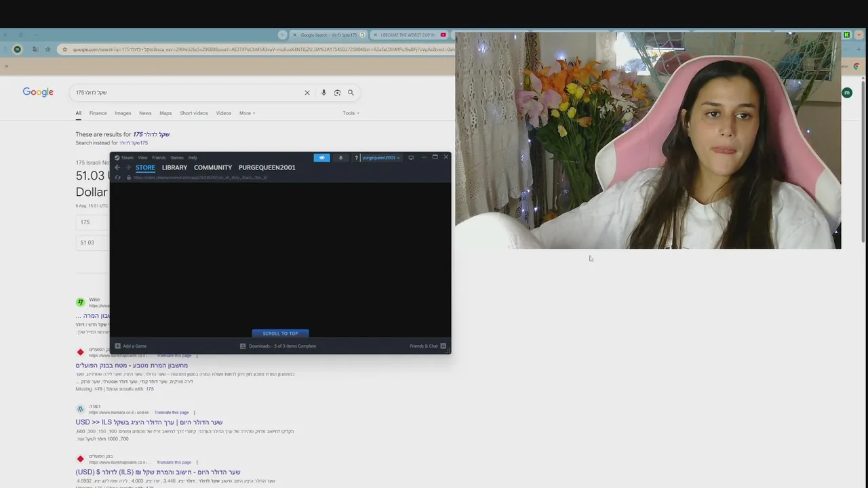The width and height of the screenshot is (868, 488).
Task: Select the STORE tab in Steam
Action: coord(145,167)
